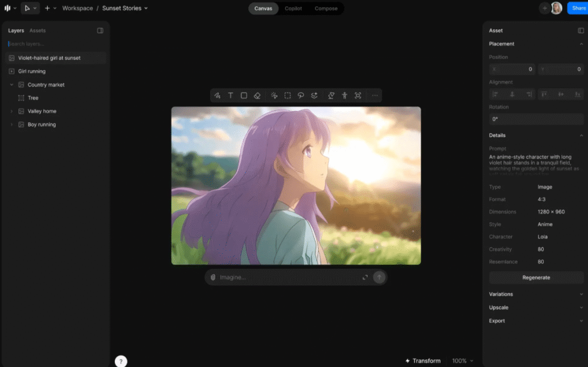Switch to the Copilot tab
Image resolution: width=588 pixels, height=367 pixels.
pyautogui.click(x=293, y=8)
